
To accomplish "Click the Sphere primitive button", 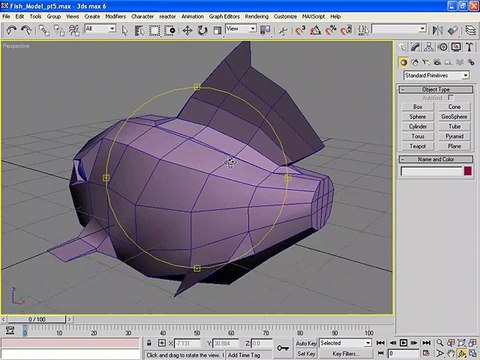I will point(418,117).
